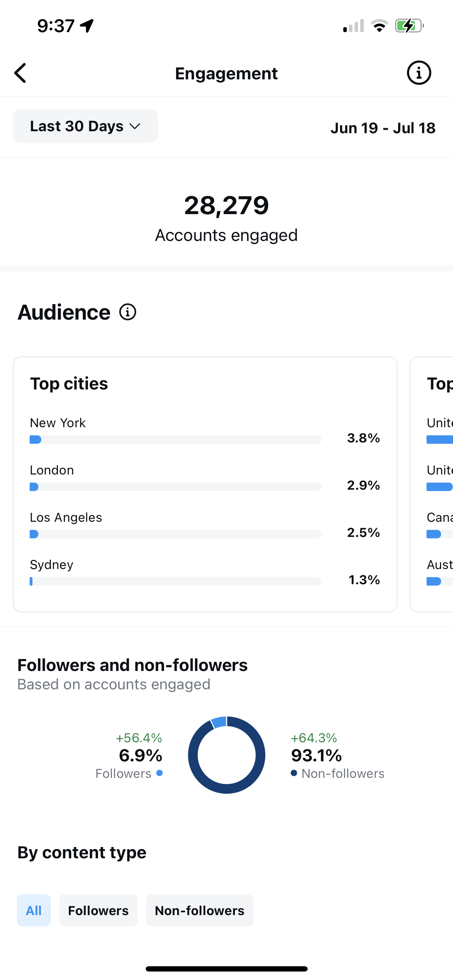Tap the London city label
This screenshot has width=453, height=980.
pyautogui.click(x=52, y=470)
